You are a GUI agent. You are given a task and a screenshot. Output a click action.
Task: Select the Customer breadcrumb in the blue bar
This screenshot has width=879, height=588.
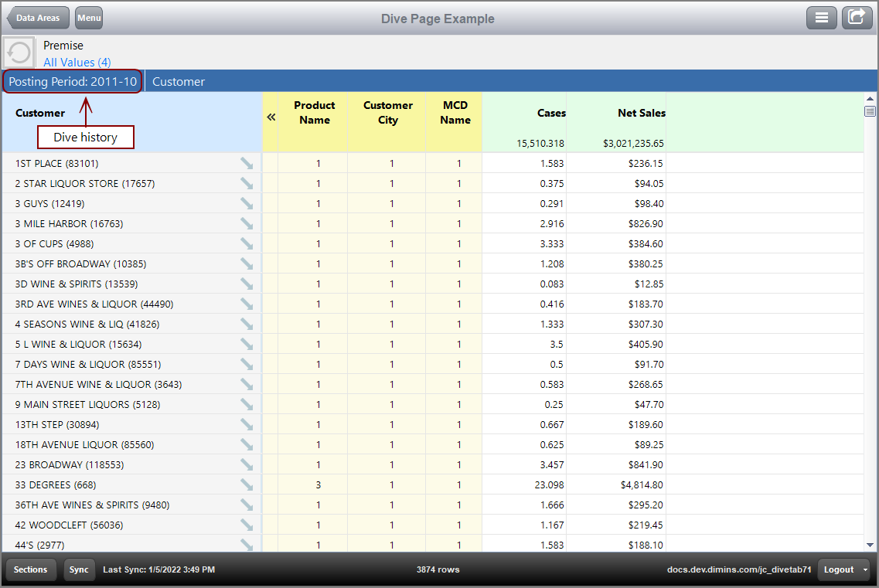tap(179, 82)
